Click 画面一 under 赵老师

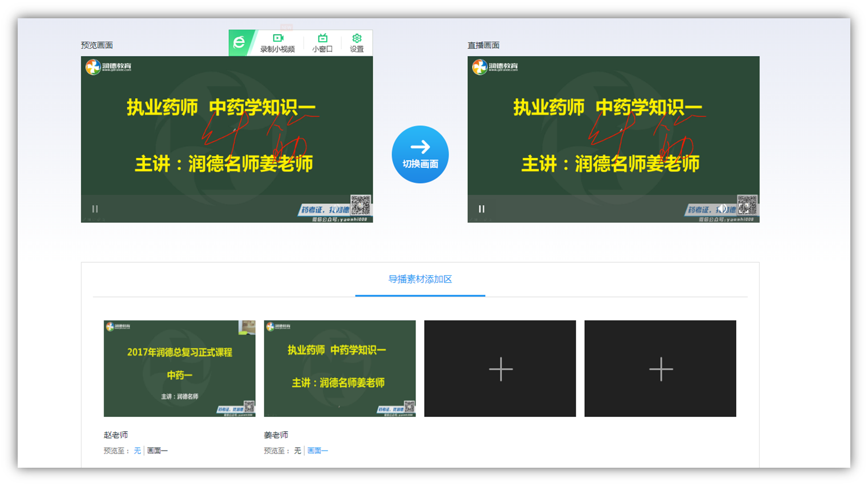point(157,450)
